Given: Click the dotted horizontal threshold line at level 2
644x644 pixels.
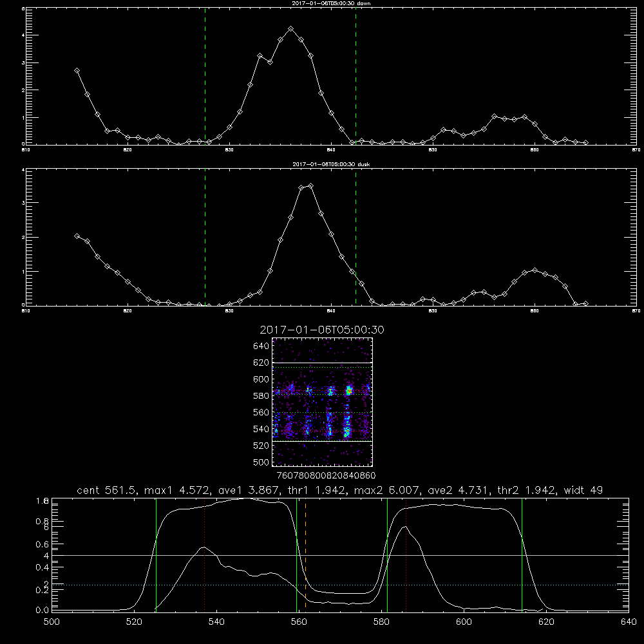Looking at the screenshot, I should pos(340,585).
